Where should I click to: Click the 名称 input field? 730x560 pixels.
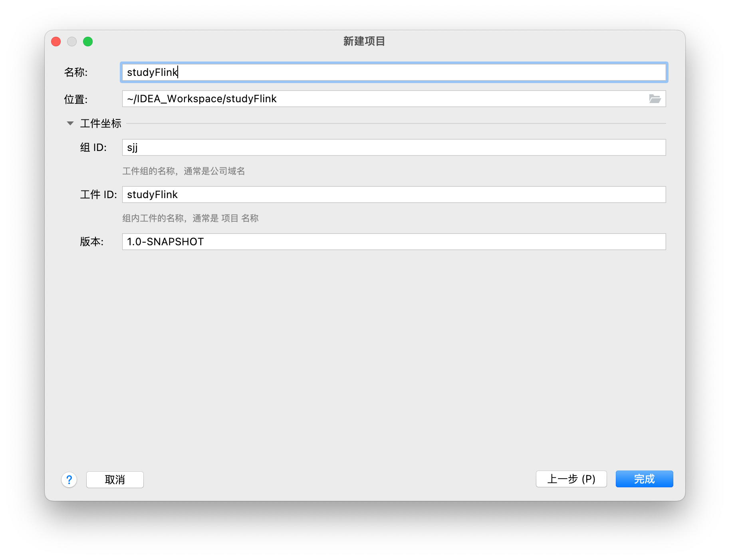pos(394,72)
